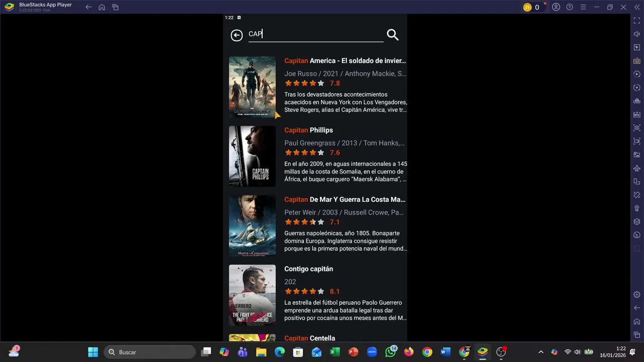Click the magnifying glass search icon

[392, 35]
